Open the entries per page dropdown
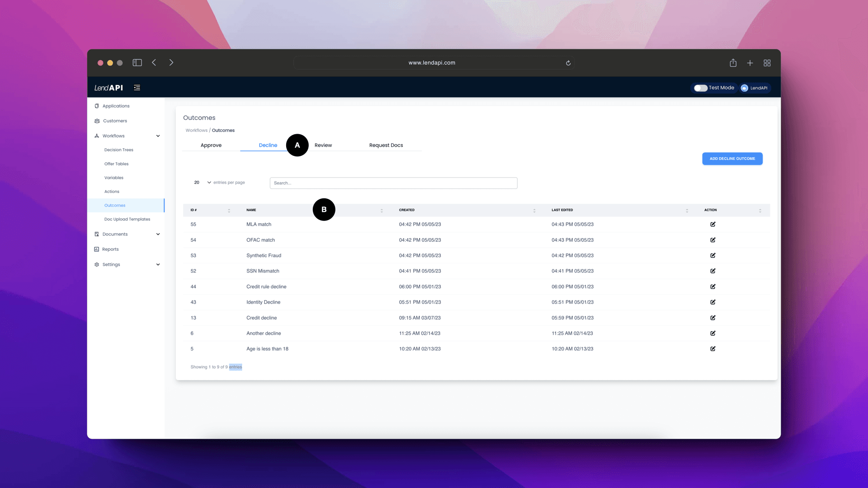Viewport: 868px width, 488px height. [202, 183]
